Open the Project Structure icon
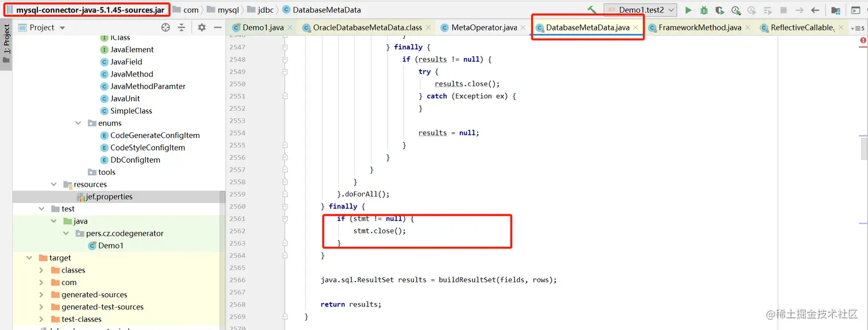The image size is (868, 330). pyautogui.click(x=836, y=10)
